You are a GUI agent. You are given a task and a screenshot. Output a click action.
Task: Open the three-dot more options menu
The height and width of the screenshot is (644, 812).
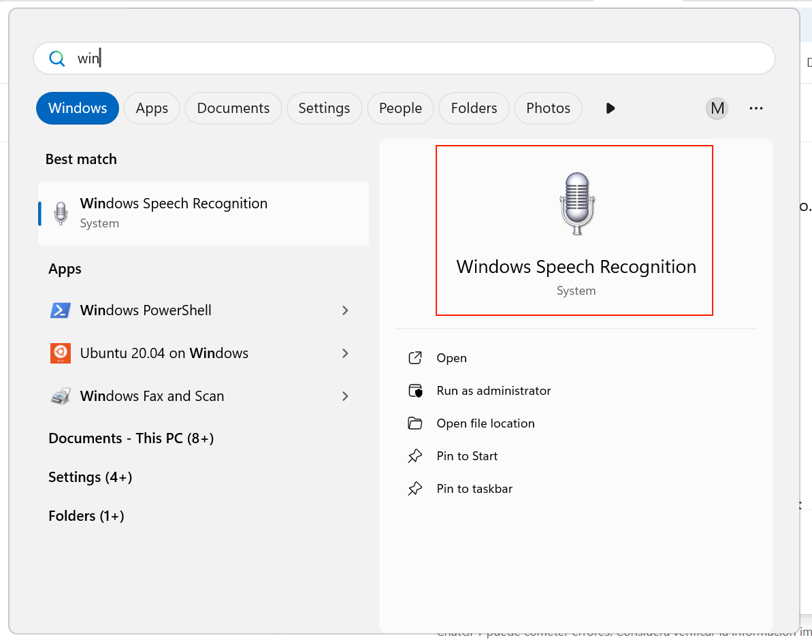756,108
